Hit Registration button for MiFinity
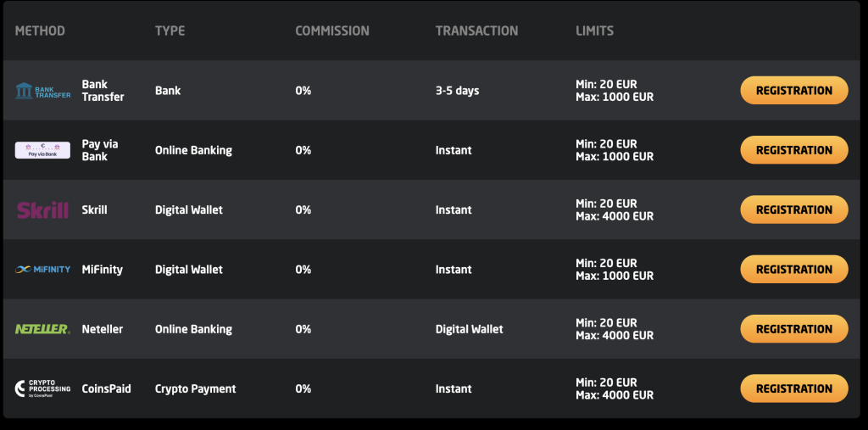The width and height of the screenshot is (868, 430). [x=793, y=270]
